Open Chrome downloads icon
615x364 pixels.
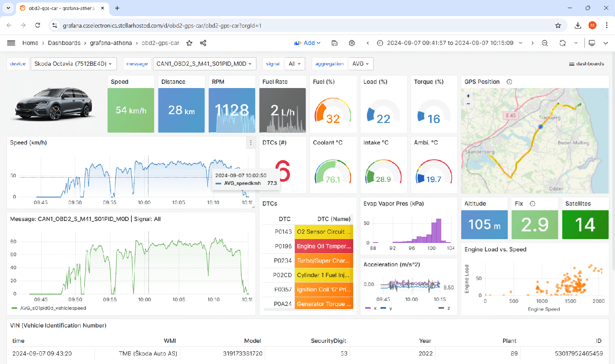click(x=578, y=25)
